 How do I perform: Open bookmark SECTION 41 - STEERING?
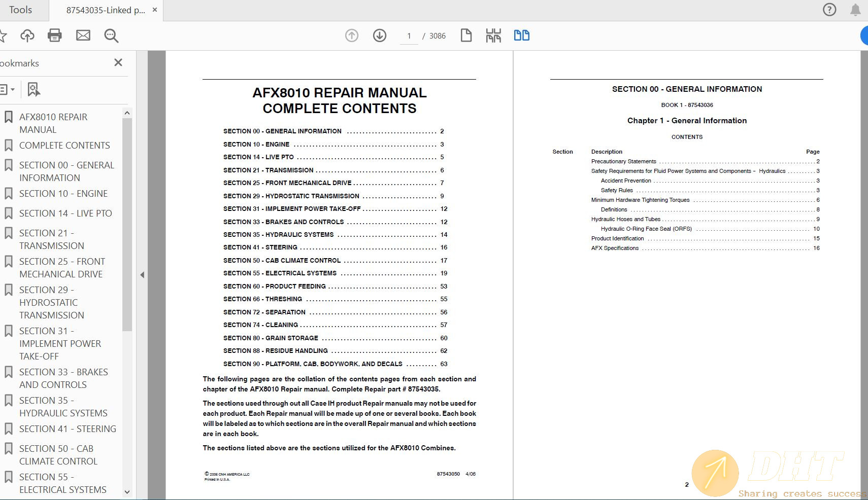(x=68, y=429)
